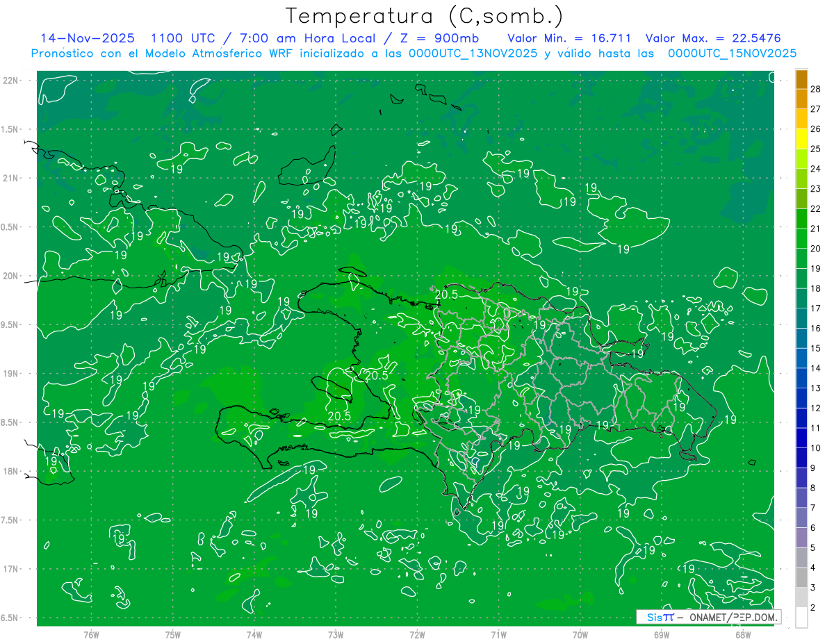Click the title 'Temperatura (C,somb.)'

(425, 17)
